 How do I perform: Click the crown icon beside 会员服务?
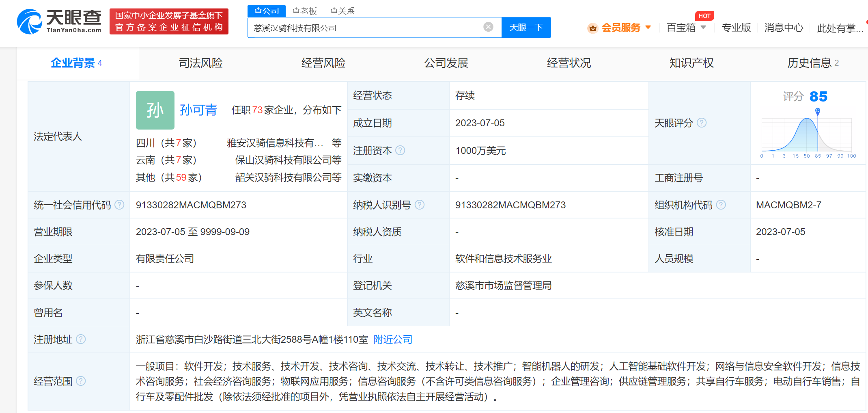tap(593, 28)
